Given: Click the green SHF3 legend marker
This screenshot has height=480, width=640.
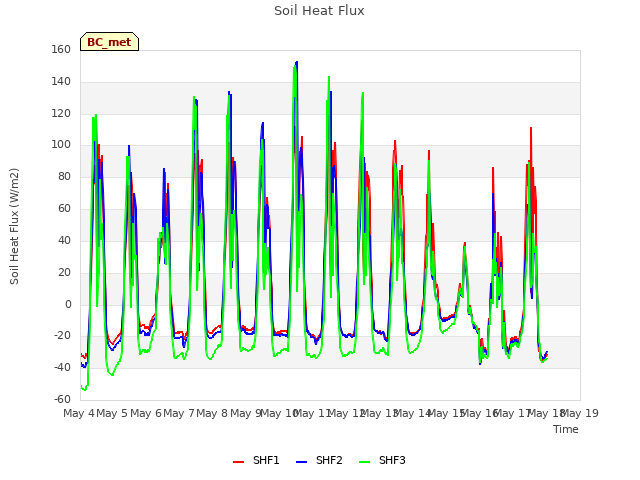Looking at the screenshot, I should point(364,462).
